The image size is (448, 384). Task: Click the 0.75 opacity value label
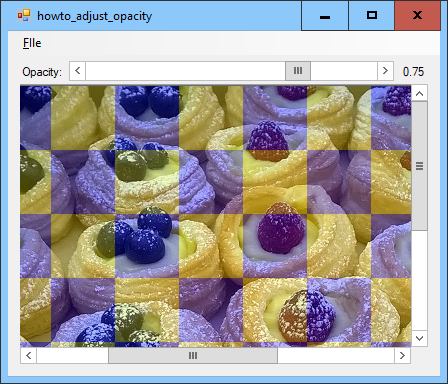click(x=413, y=72)
